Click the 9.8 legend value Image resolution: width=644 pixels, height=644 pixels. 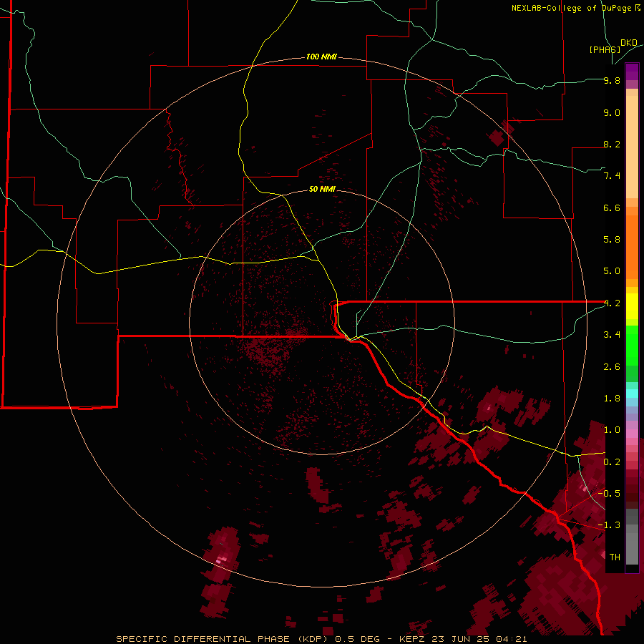(612, 80)
